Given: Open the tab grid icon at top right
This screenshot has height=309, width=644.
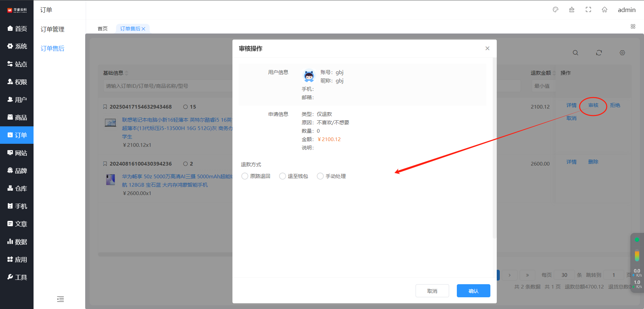Looking at the screenshot, I should (633, 26).
